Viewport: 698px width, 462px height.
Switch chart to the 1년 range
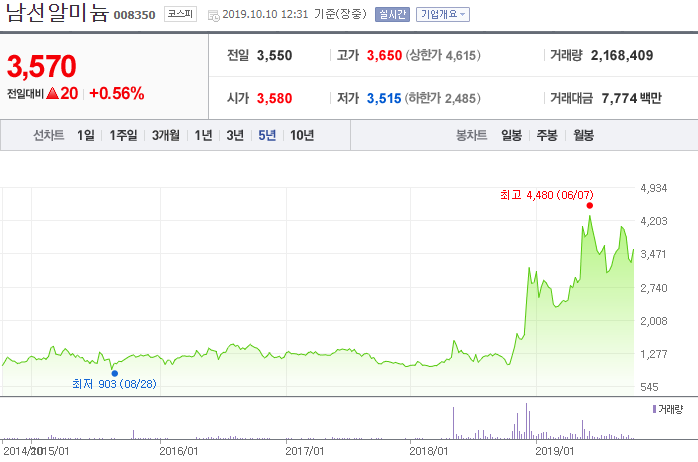coord(203,135)
